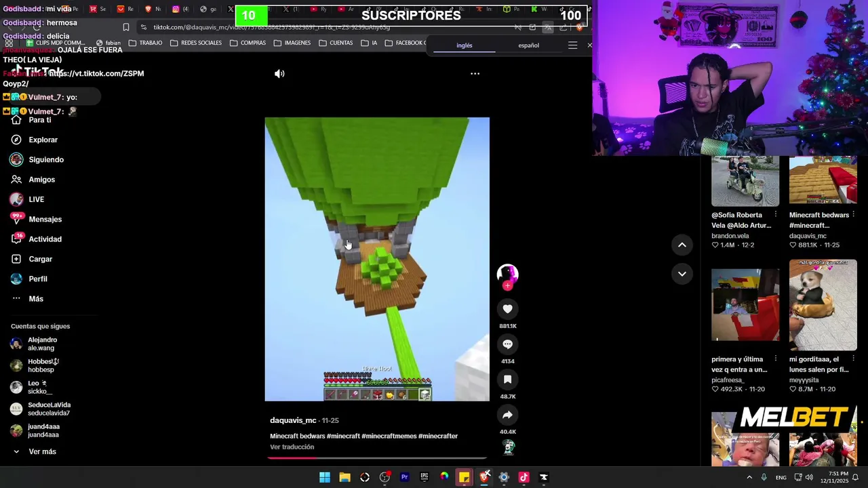
Task: Open comments with speech bubble icon
Action: coord(507,344)
